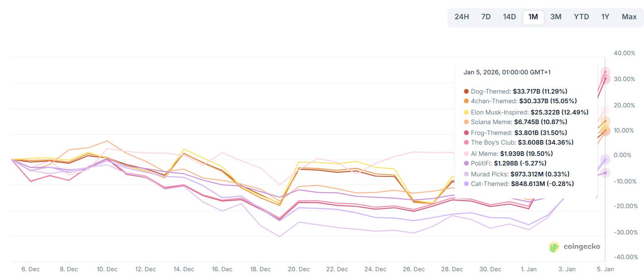
Task: Click the Murad Picks legend dot
Action: pos(466,174)
